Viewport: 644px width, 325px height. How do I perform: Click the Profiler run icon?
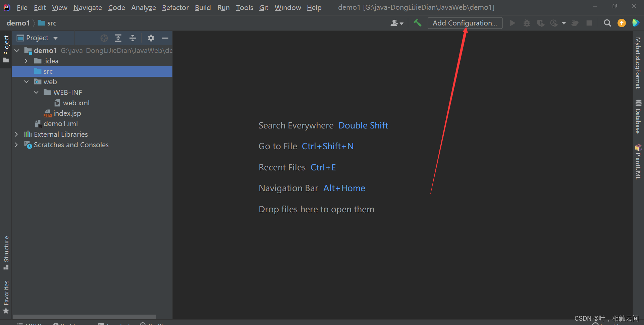pyautogui.click(x=554, y=23)
